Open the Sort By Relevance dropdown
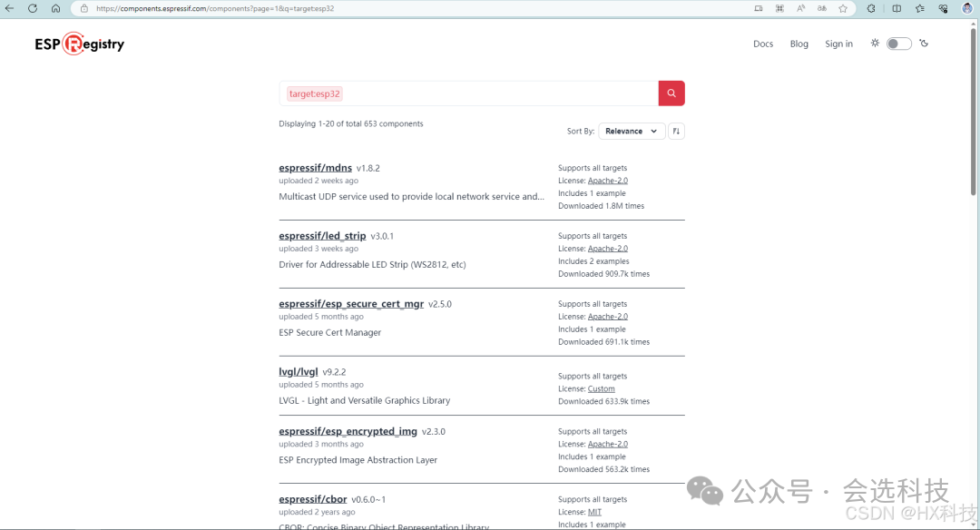 [632, 132]
